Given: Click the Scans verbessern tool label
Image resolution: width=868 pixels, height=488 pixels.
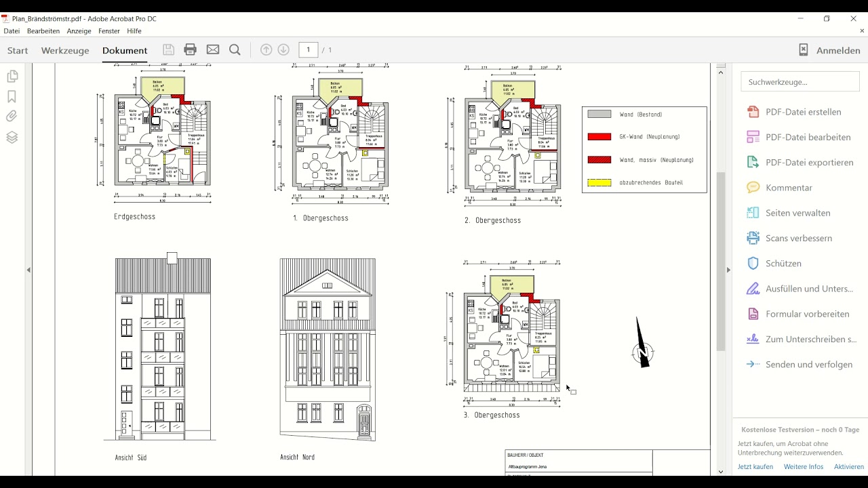Looking at the screenshot, I should 799,239.
